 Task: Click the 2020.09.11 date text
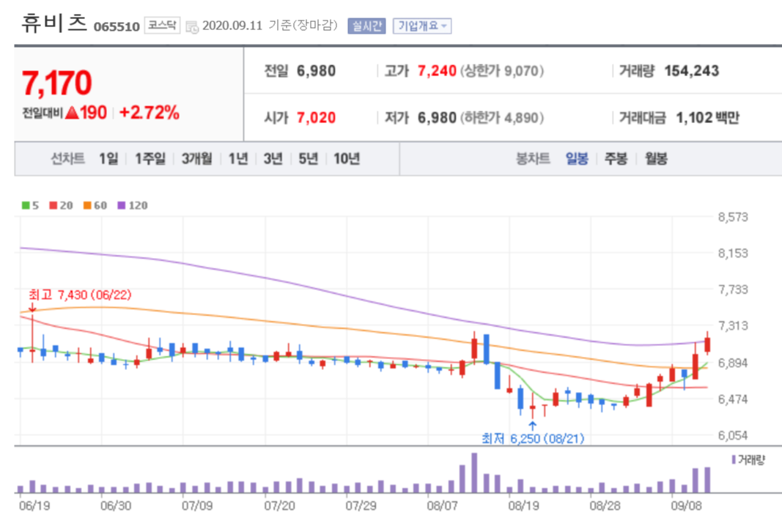[x=232, y=26]
